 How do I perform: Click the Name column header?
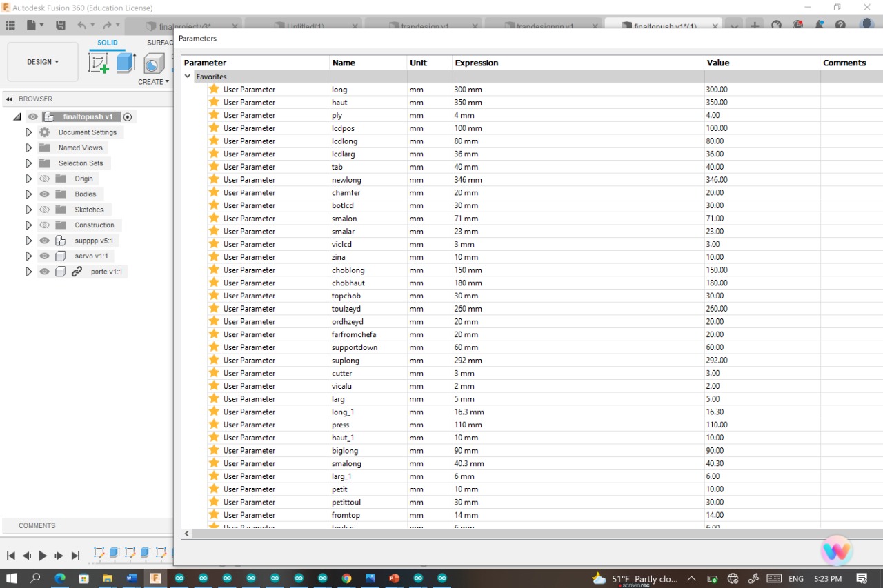tap(368, 63)
